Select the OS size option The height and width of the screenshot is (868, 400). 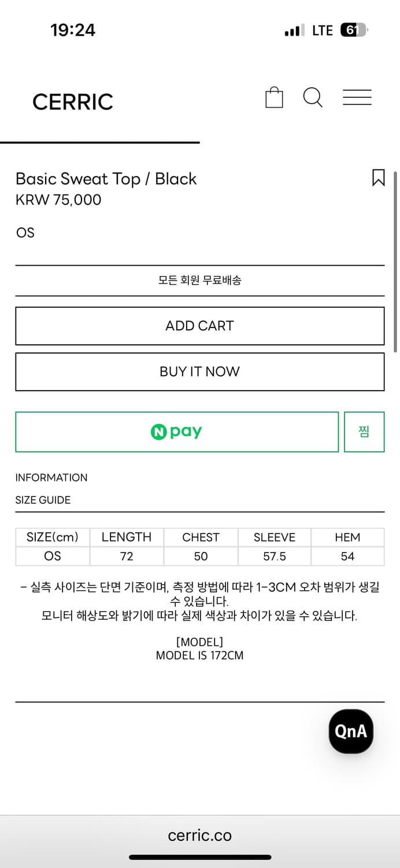25,233
